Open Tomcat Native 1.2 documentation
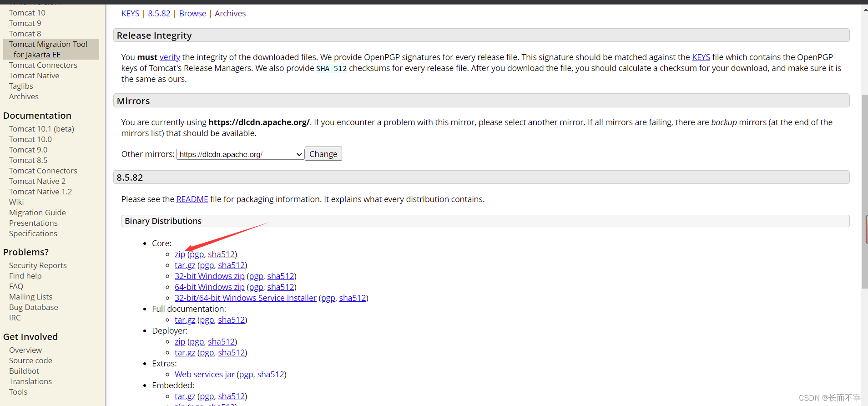 point(40,192)
